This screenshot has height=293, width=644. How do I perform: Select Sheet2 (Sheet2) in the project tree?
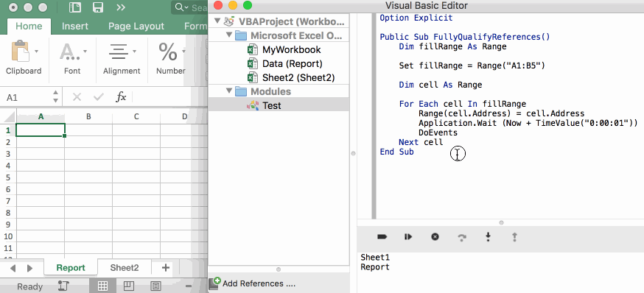tap(298, 77)
